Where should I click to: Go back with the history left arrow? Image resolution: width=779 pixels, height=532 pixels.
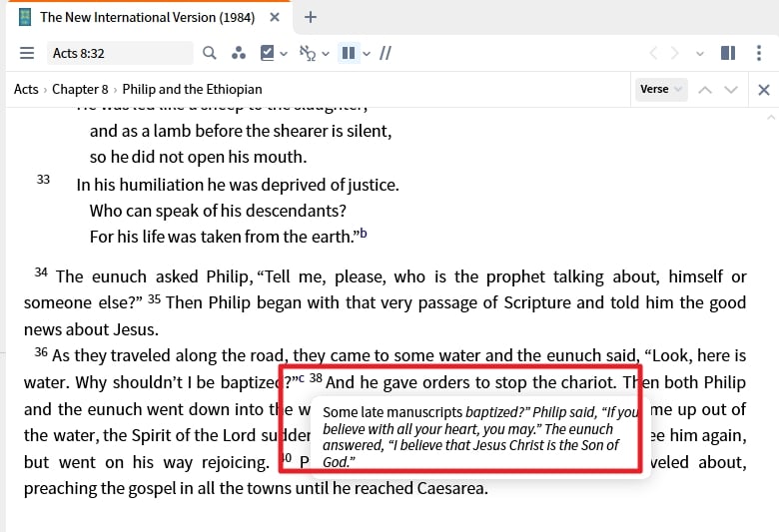(653, 53)
